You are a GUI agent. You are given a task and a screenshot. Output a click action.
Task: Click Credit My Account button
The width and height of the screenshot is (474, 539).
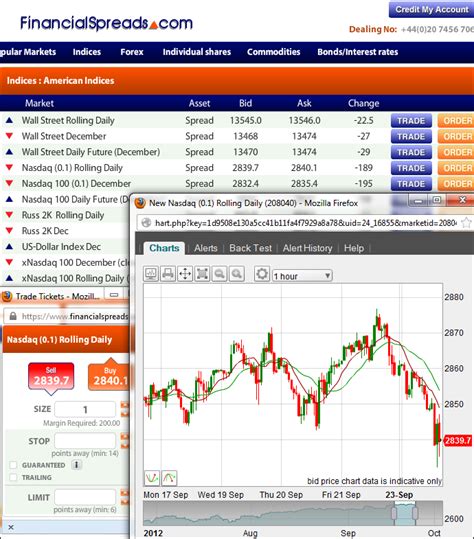pyautogui.click(x=431, y=9)
